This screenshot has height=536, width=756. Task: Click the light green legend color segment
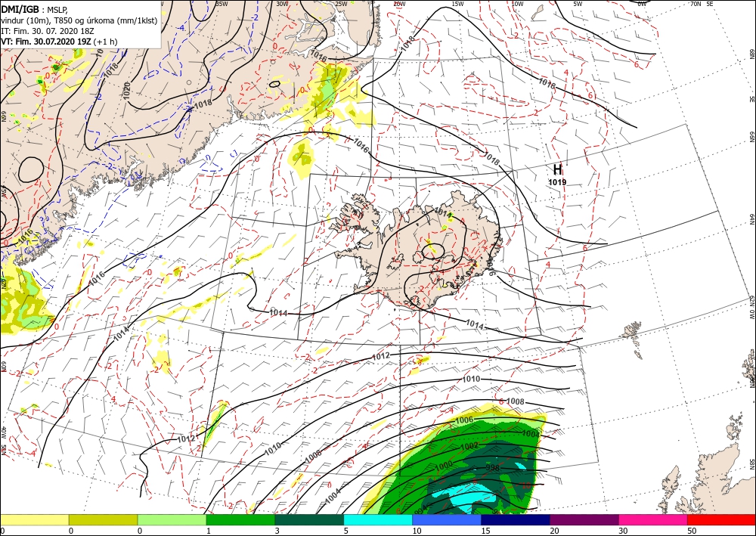coord(172,520)
